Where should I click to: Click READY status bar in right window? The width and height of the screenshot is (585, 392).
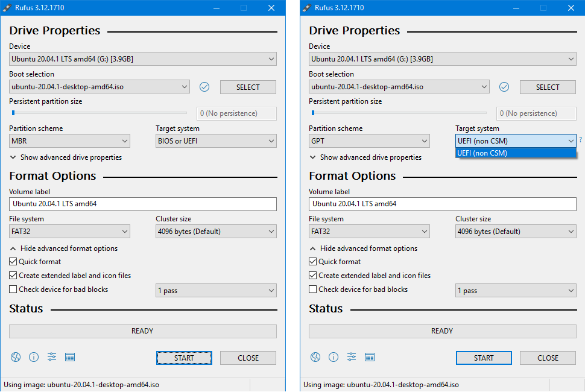(x=443, y=331)
